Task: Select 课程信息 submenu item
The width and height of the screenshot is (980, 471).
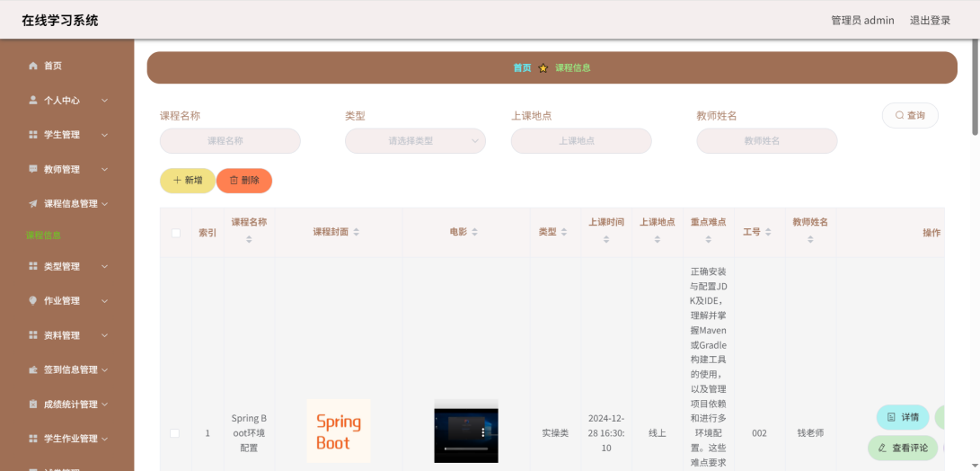Action: pos(43,235)
